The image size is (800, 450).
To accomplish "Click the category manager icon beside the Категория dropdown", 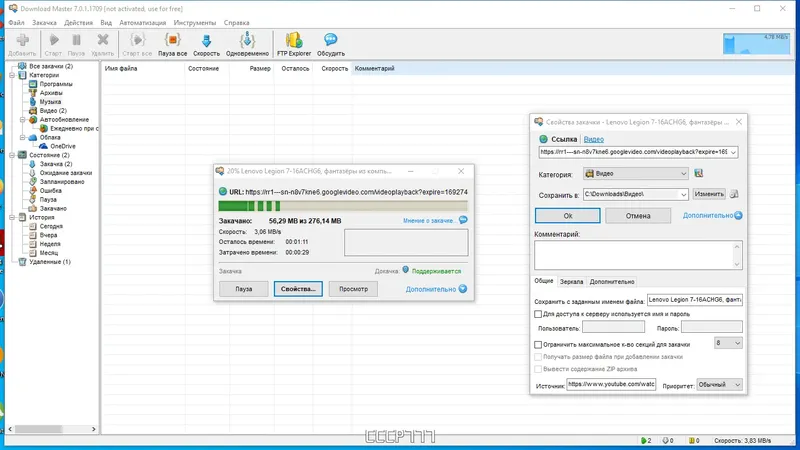I will point(698,173).
